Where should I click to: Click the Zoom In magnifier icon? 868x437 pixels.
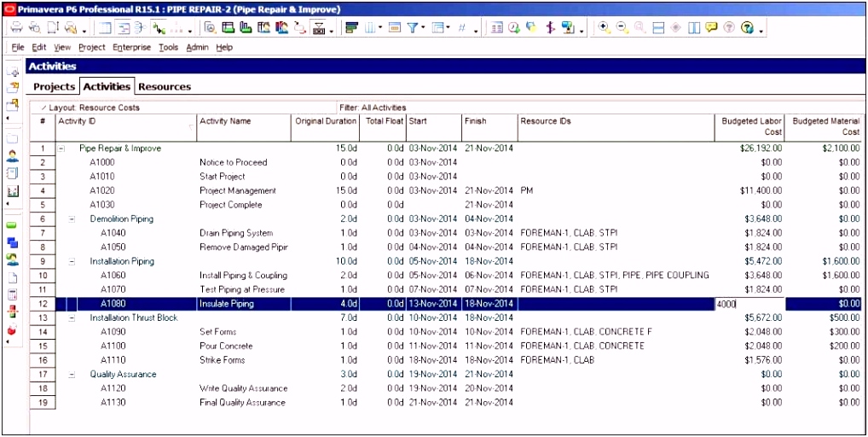point(605,27)
